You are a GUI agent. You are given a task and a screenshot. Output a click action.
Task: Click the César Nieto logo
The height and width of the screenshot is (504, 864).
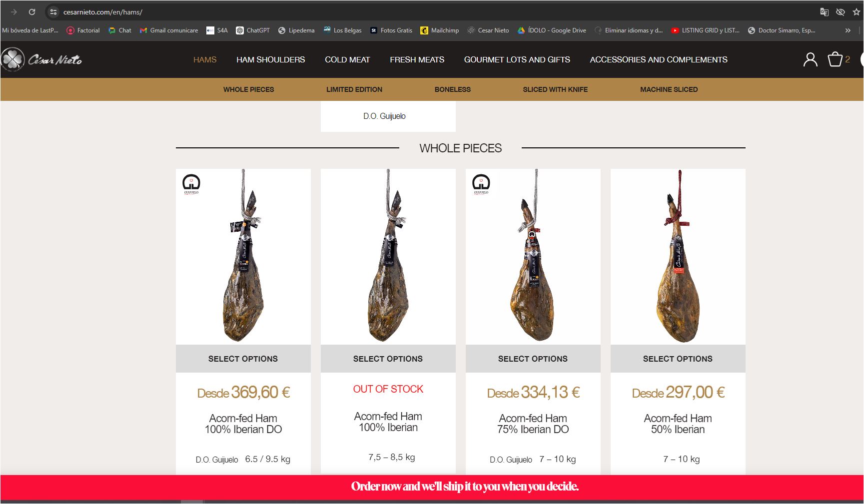[41, 59]
